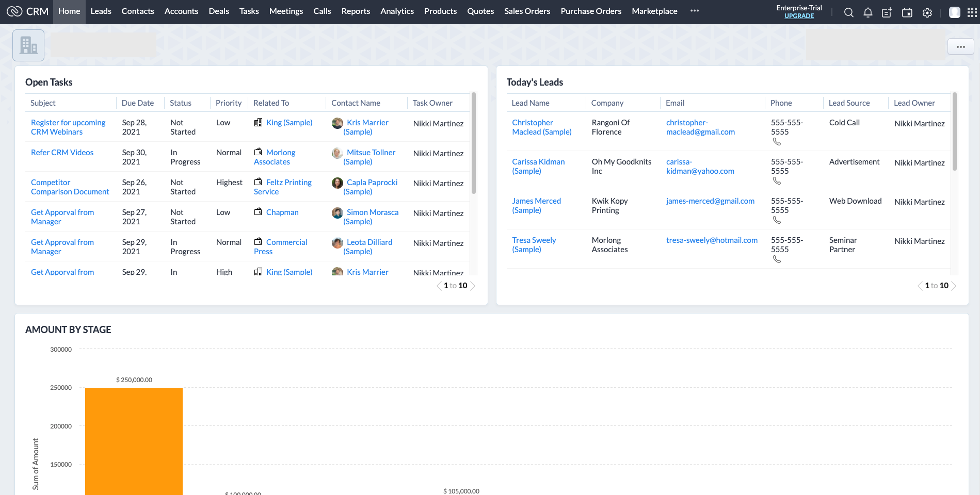Open lead Christopher Maclead (Sample)

click(x=542, y=127)
